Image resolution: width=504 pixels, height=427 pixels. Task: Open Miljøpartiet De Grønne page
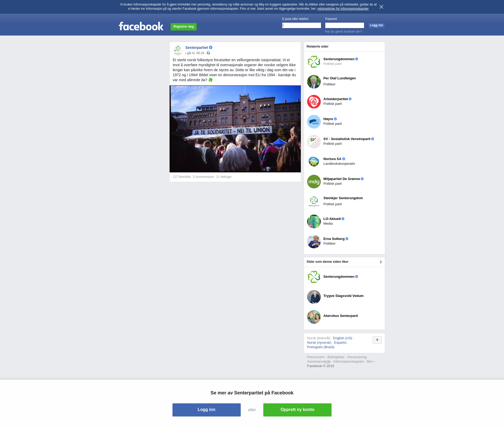pyautogui.click(x=342, y=179)
